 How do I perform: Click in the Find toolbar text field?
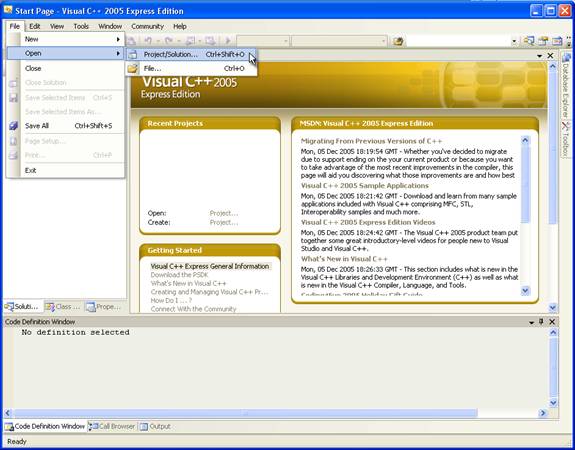pos(458,41)
